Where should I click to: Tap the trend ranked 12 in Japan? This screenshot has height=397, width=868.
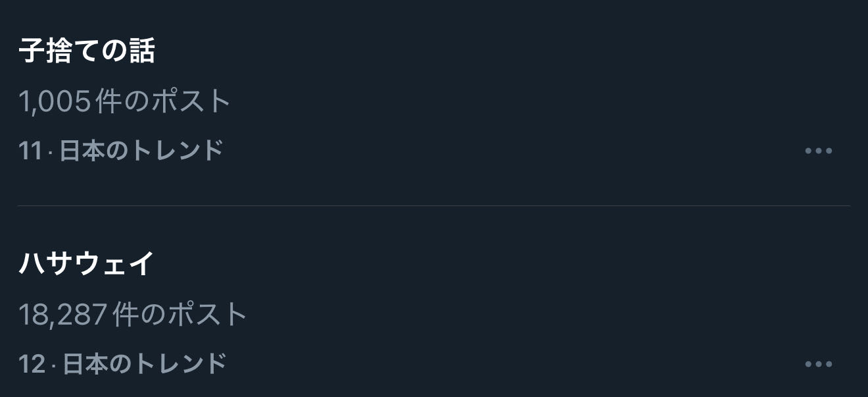(x=87, y=263)
